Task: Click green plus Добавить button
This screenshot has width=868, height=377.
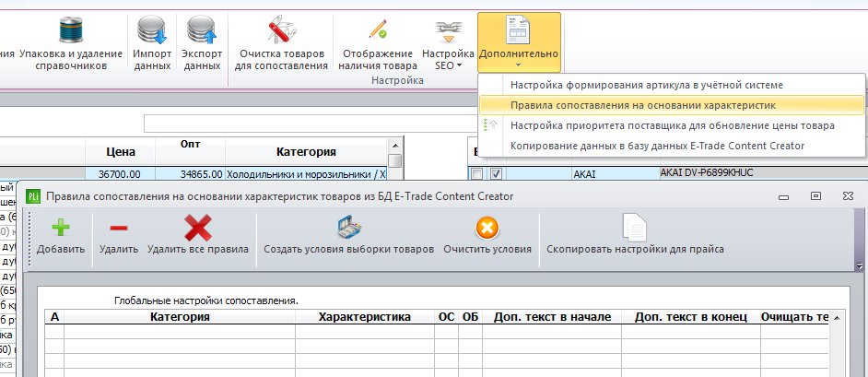Action: 61,235
